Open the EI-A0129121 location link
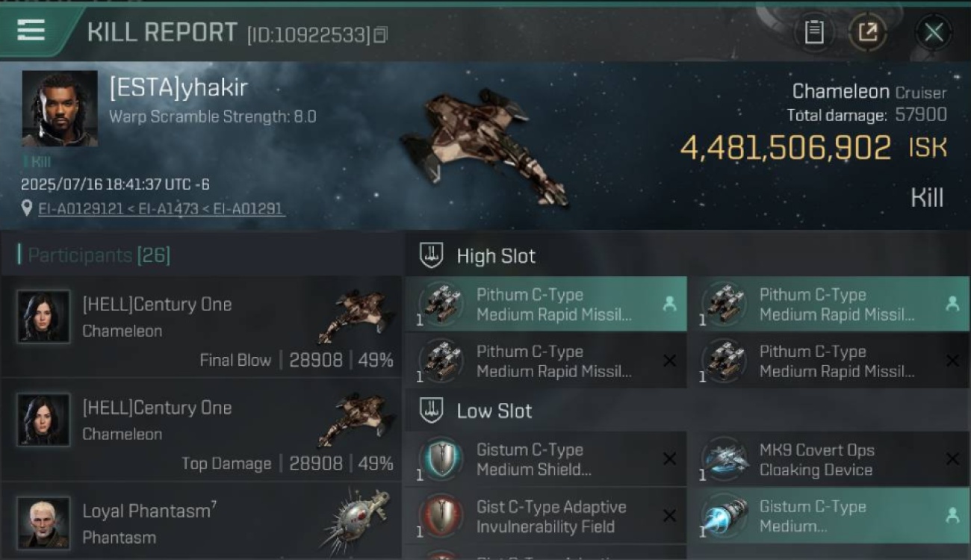The image size is (971, 560). pyautogui.click(x=80, y=209)
